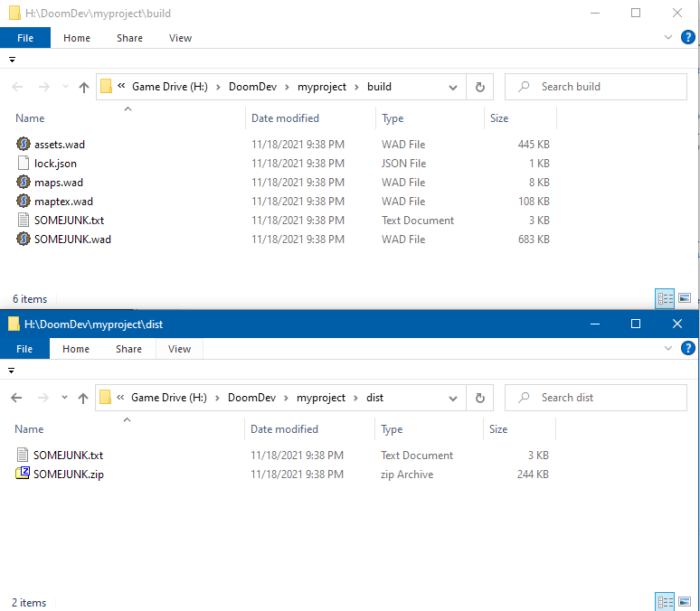
Task: Select the lock.json file icon
Action: tap(24, 163)
